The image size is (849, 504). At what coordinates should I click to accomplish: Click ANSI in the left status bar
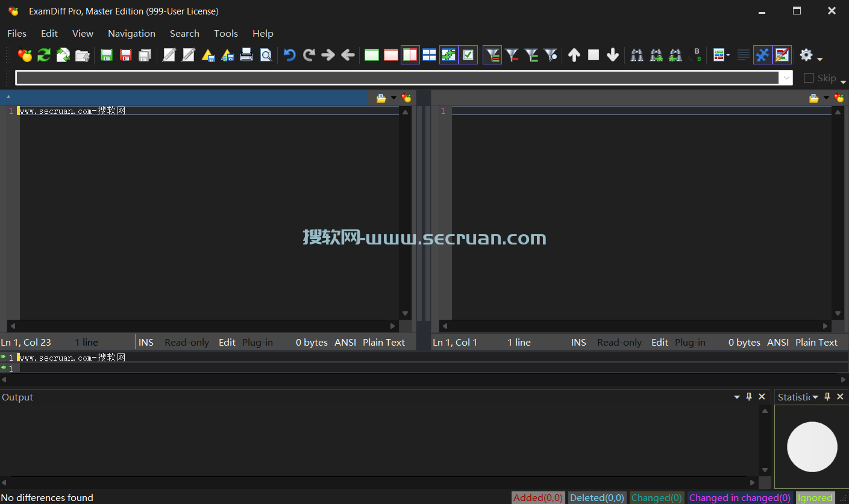pos(345,342)
